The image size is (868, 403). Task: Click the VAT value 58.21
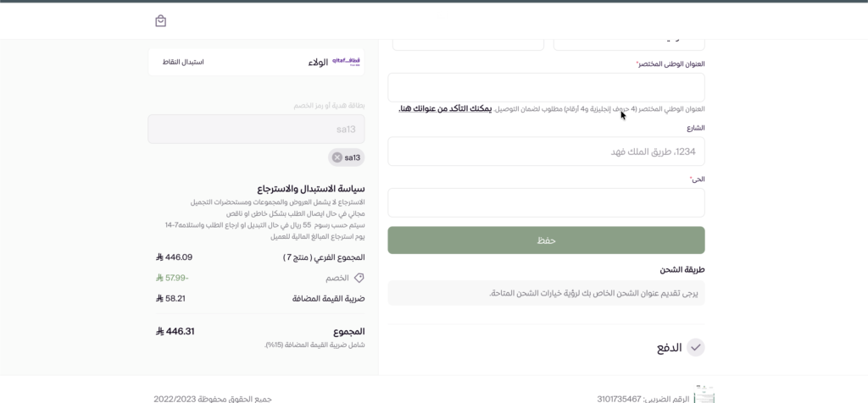click(170, 299)
